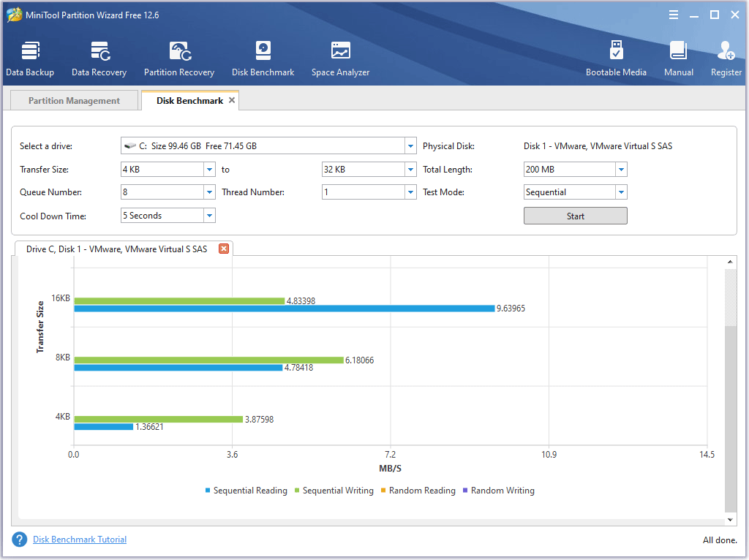The width and height of the screenshot is (749, 560).
Task: Toggle Sequential Writing legend entry
Action: click(334, 491)
